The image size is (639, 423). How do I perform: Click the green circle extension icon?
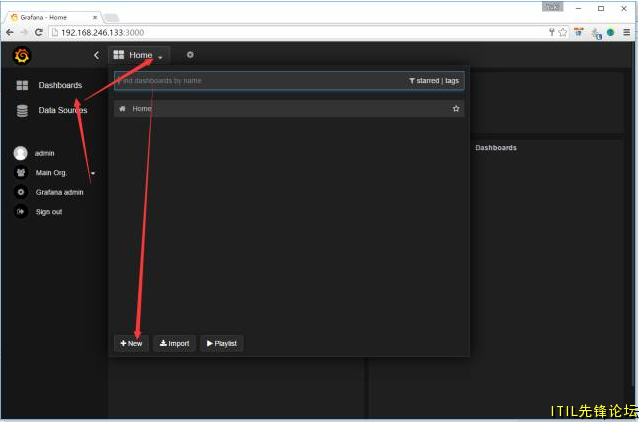610,32
